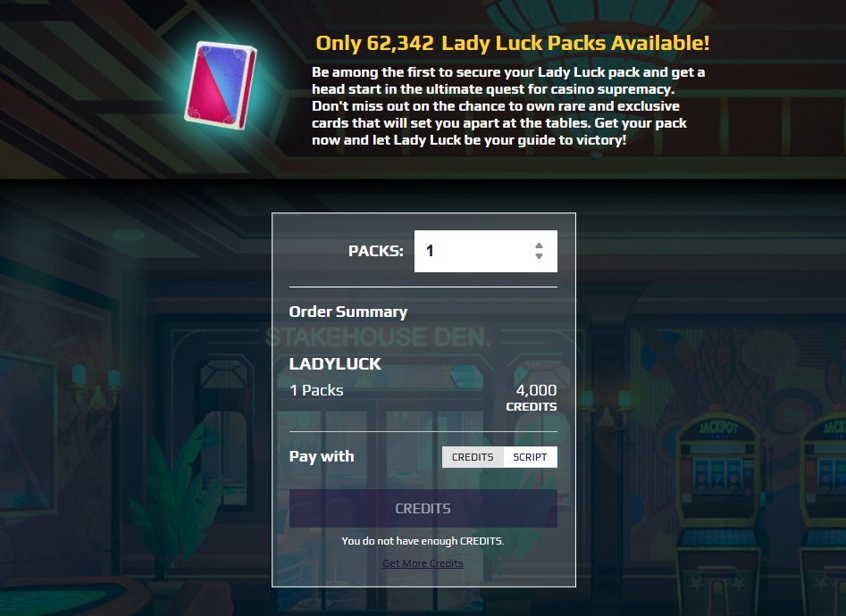Click the Order Summary heading
The height and width of the screenshot is (616, 846).
(348, 312)
